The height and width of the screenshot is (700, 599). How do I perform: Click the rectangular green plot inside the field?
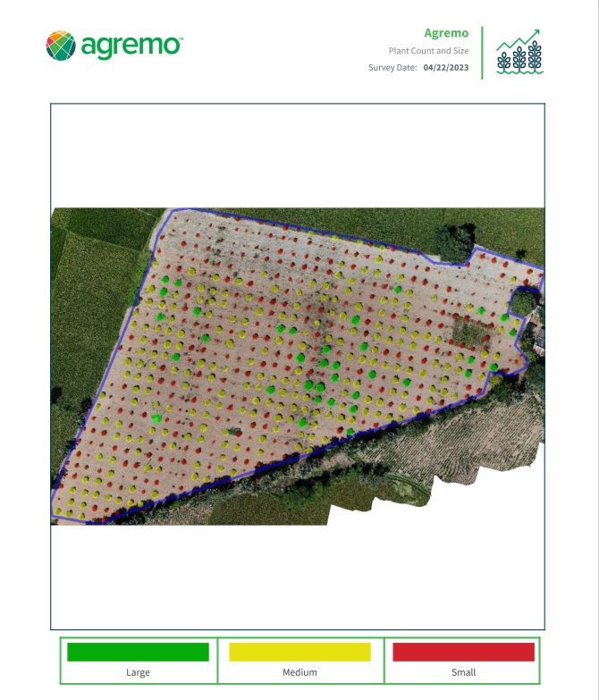pyautogui.click(x=468, y=330)
